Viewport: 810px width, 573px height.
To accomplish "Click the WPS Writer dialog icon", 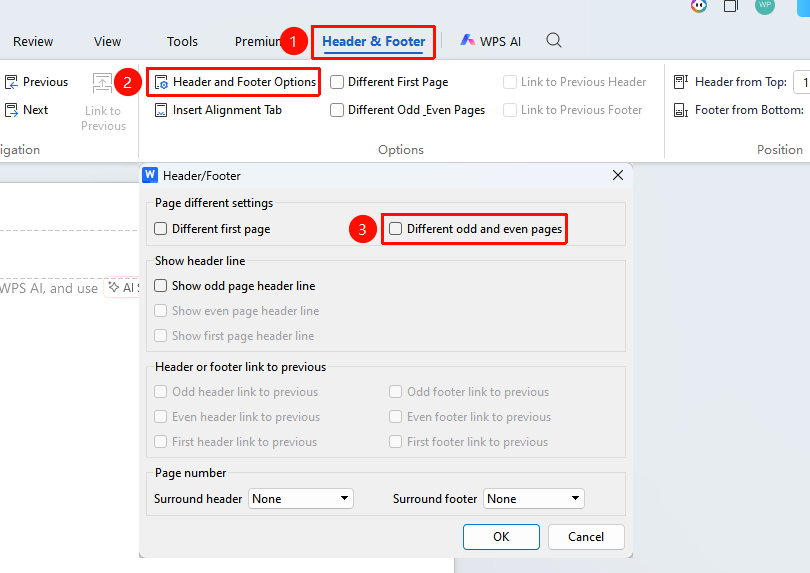I will point(150,175).
